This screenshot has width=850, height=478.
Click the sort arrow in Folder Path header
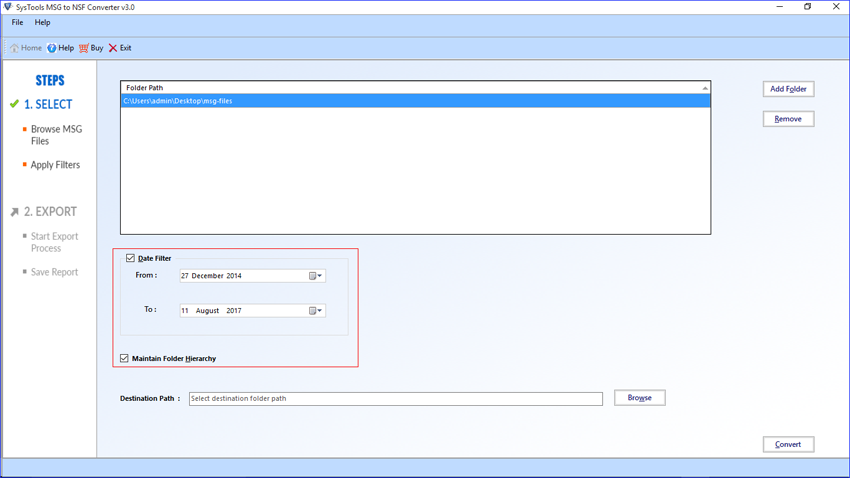pyautogui.click(x=705, y=88)
